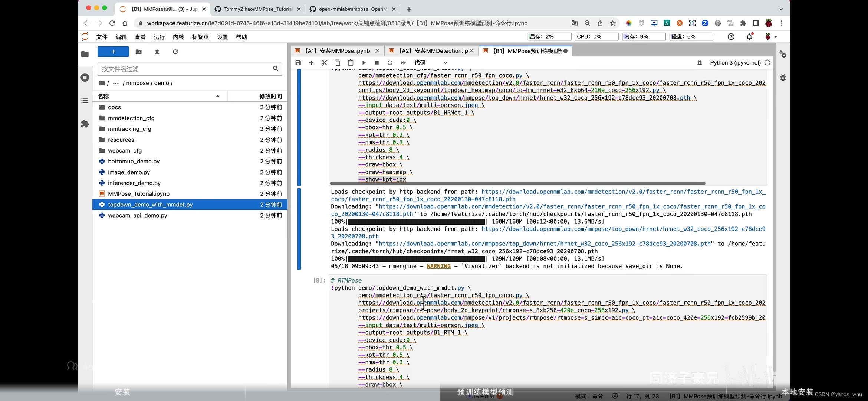Open the 查看 menu
This screenshot has height=401, width=868.
point(140,37)
